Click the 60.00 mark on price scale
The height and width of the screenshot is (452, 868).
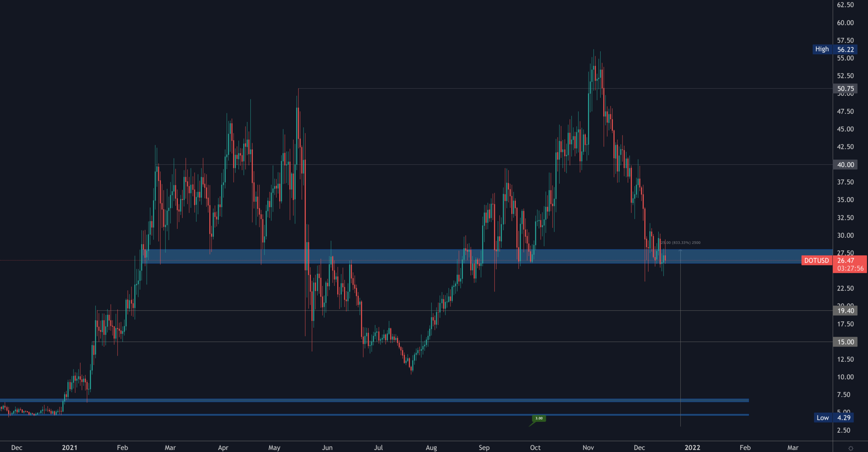coord(845,23)
